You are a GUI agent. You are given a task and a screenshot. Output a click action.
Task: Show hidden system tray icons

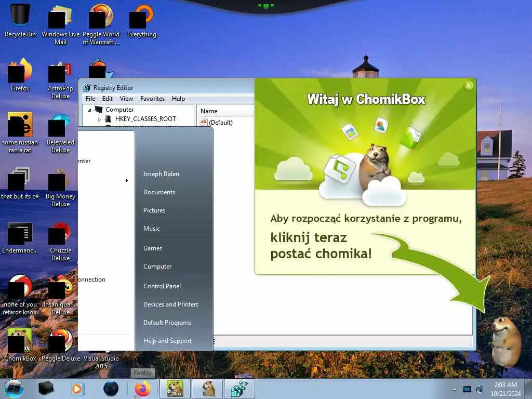click(x=454, y=389)
